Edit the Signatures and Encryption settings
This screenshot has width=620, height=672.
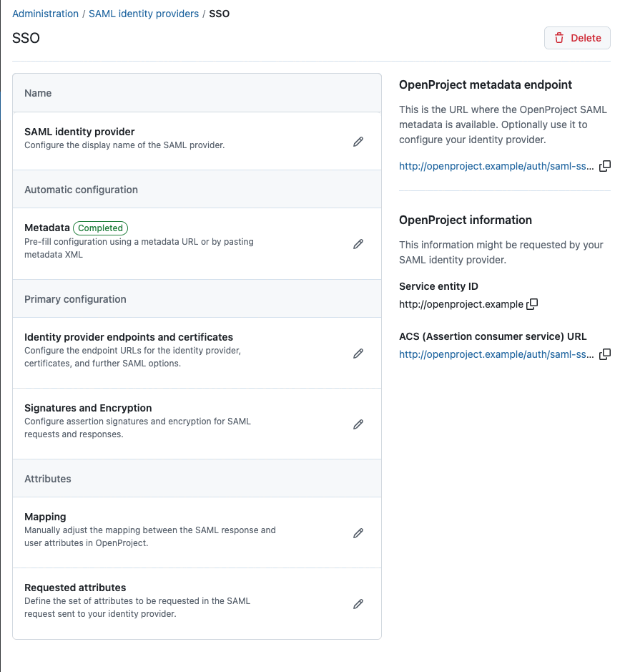[x=358, y=424]
